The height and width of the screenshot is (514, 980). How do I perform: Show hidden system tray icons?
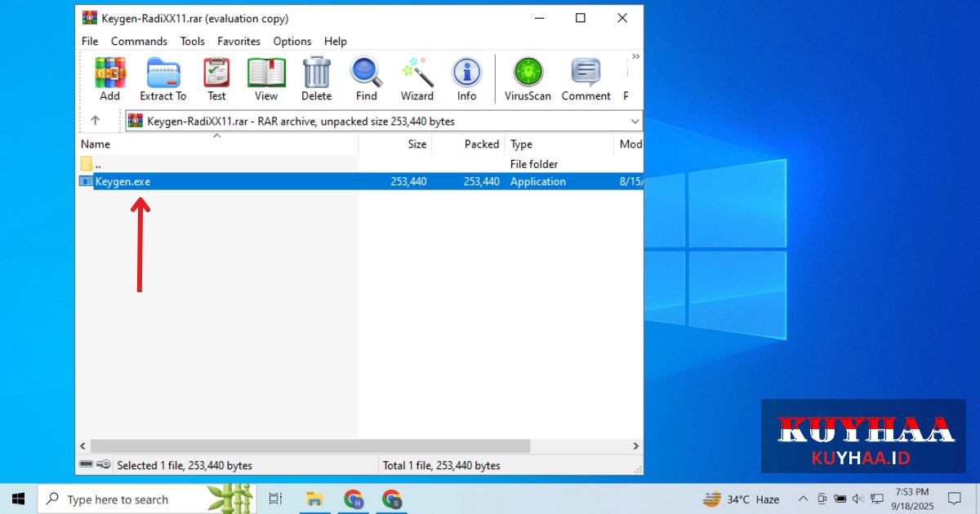[803, 498]
